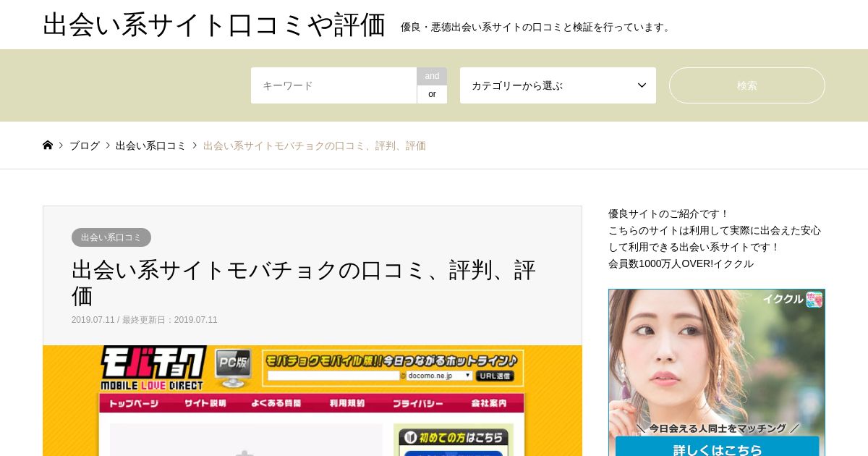Open the カテゴリーから選ぶ dropdown

[558, 85]
